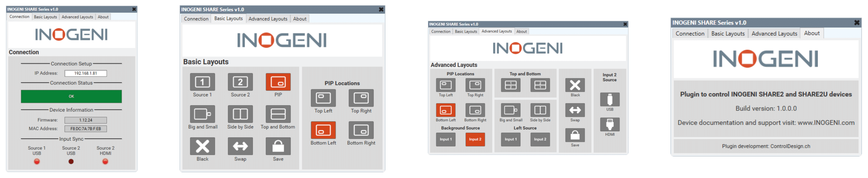Select Bottom Left PIP in Advanced Layouts window

(446, 110)
